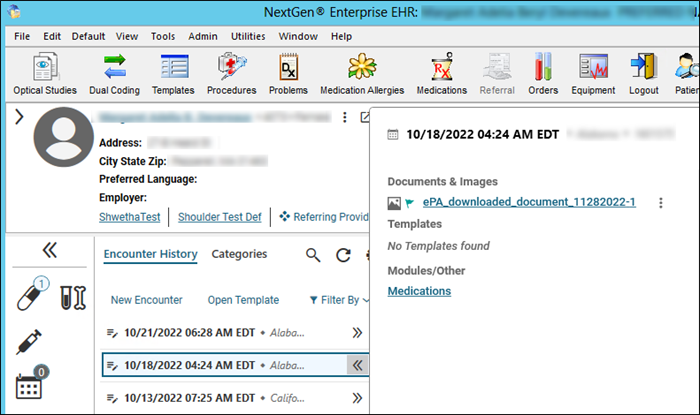Expand details for 10/21/2022 encounter
This screenshot has height=415, width=700.
(357, 332)
